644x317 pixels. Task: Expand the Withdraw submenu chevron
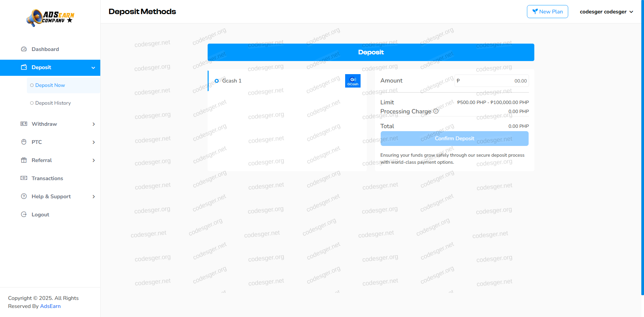coord(94,124)
